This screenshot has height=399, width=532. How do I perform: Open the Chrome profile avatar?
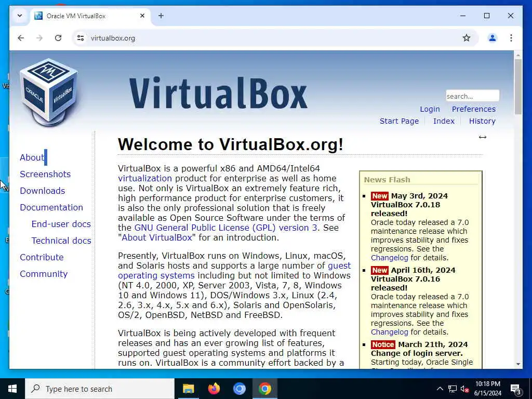click(493, 38)
